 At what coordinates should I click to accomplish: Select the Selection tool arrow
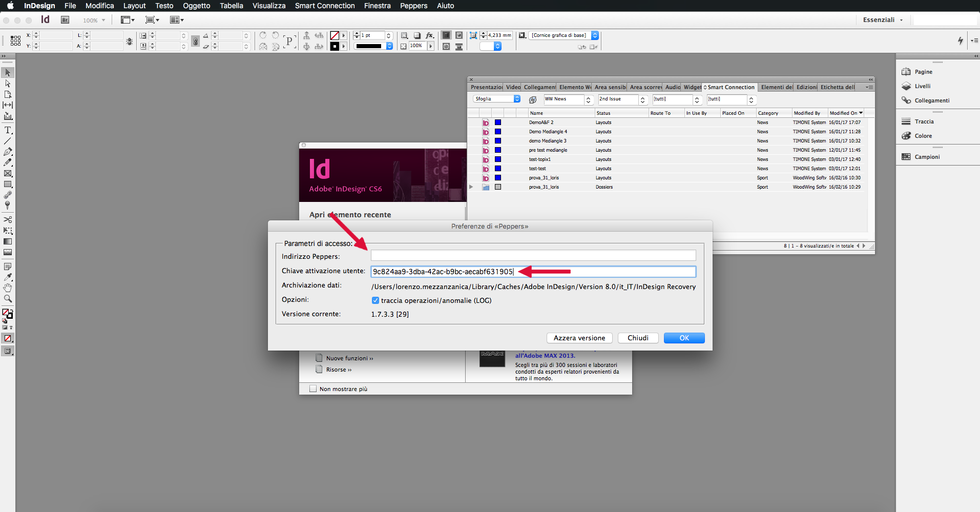[x=8, y=73]
